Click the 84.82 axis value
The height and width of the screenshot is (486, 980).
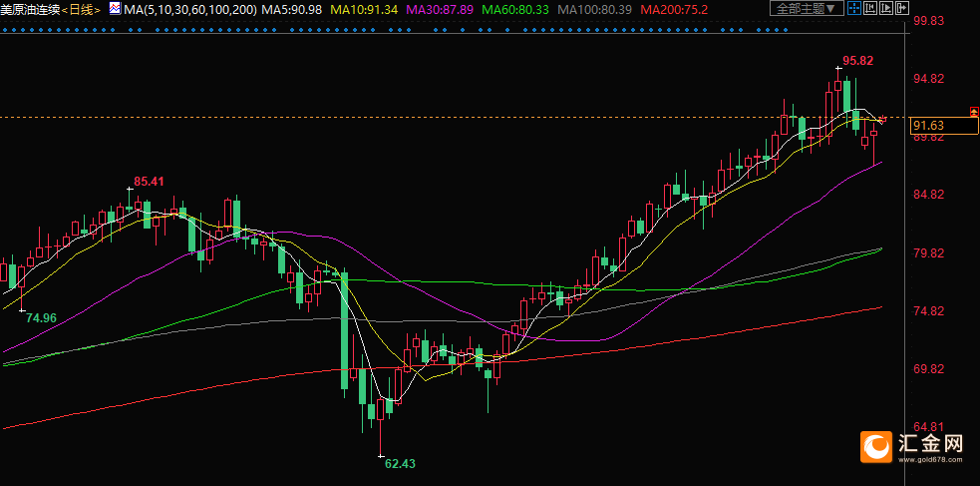click(x=929, y=195)
